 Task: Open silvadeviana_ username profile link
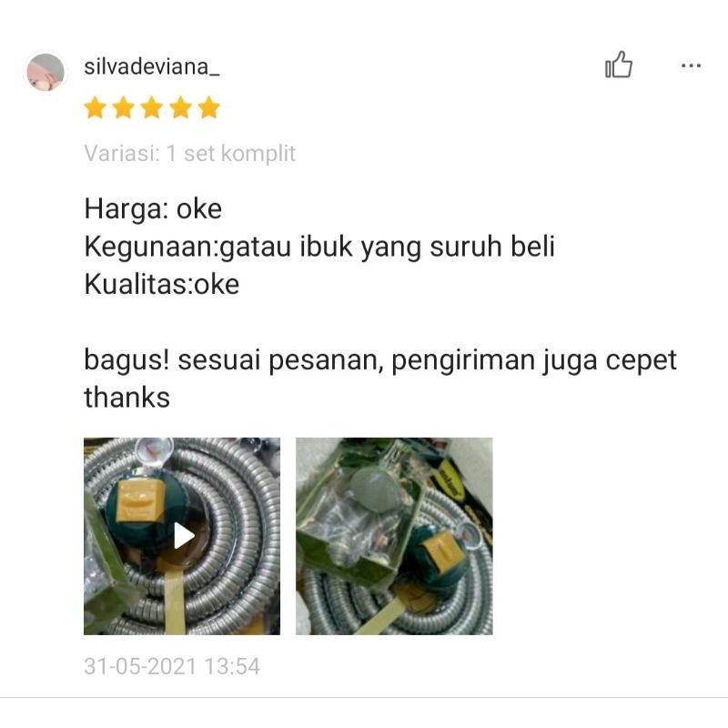coord(151,66)
